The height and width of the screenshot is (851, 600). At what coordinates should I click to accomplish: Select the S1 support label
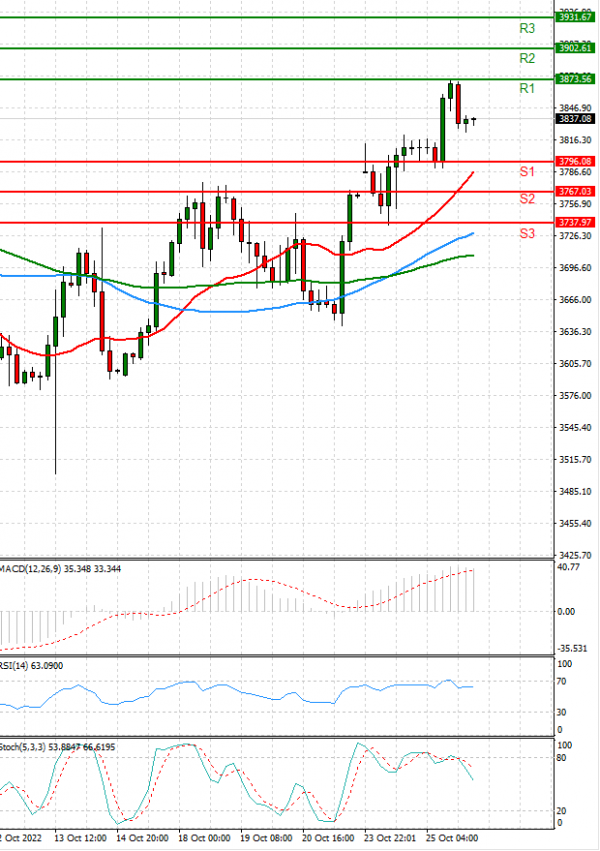527,172
